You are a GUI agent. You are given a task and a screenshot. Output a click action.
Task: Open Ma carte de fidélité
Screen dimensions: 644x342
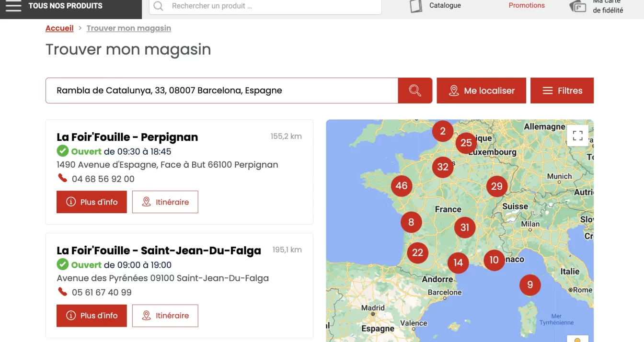(x=608, y=6)
